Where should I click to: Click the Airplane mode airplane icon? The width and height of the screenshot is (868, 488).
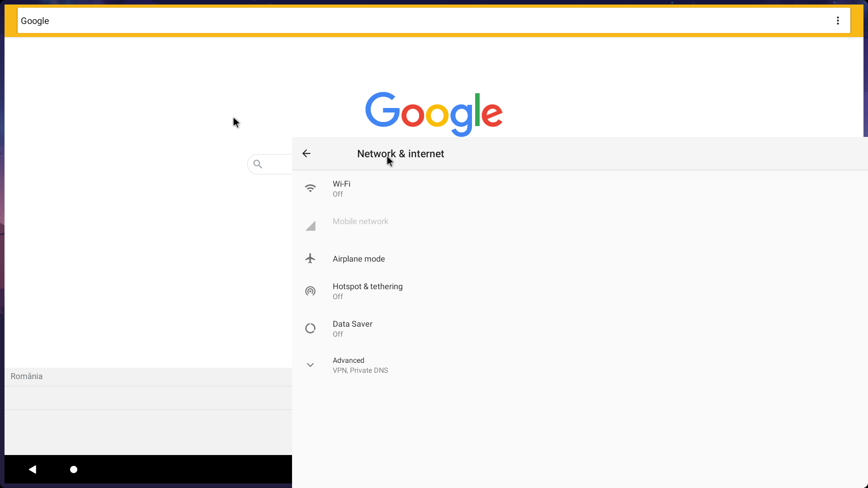click(x=311, y=258)
